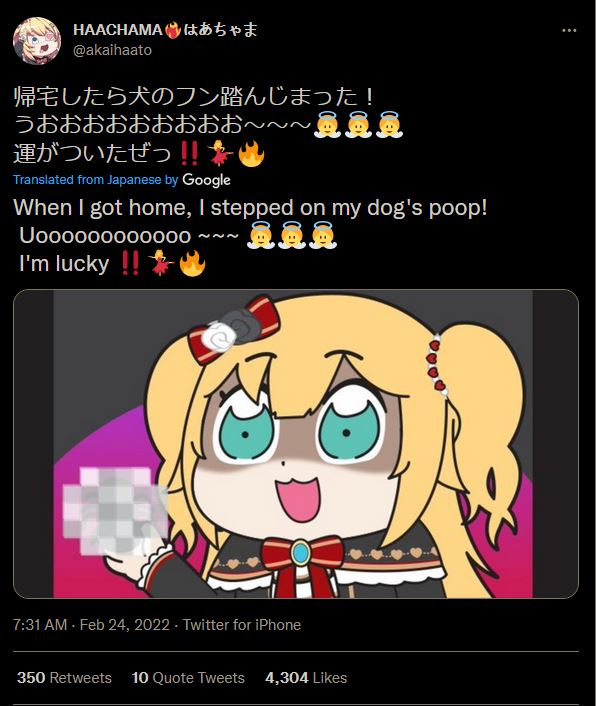Open the tweet's three-dot more menu
596x706 pixels.
click(569, 31)
